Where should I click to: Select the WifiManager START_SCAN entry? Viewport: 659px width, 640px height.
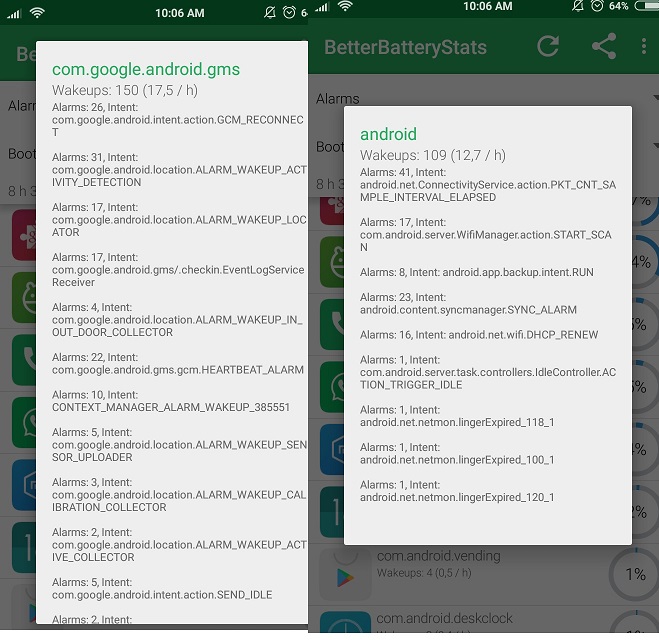(x=486, y=235)
